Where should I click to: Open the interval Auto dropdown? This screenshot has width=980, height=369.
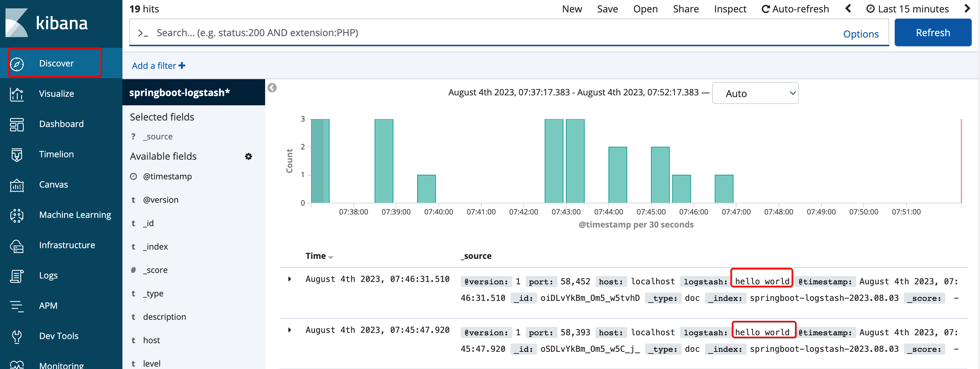755,93
